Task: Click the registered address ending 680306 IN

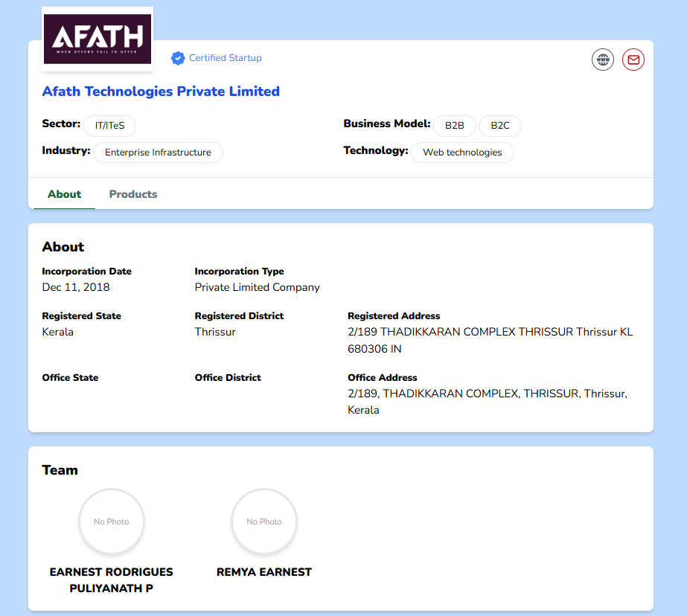Action: coord(491,340)
